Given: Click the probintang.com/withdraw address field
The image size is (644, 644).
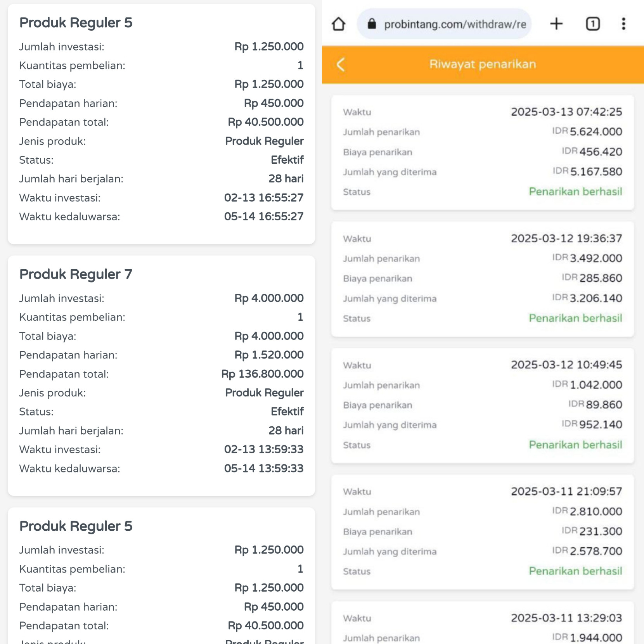Looking at the screenshot, I should pos(444,24).
